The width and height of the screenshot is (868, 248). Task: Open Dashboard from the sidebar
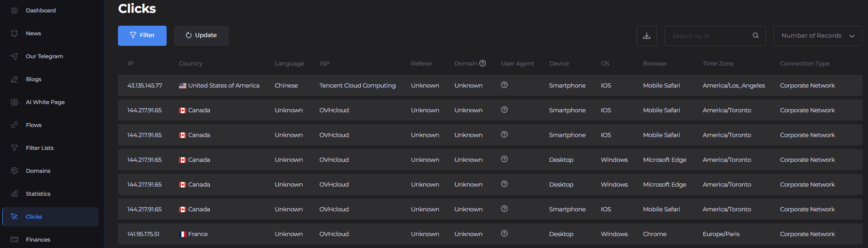pos(40,11)
